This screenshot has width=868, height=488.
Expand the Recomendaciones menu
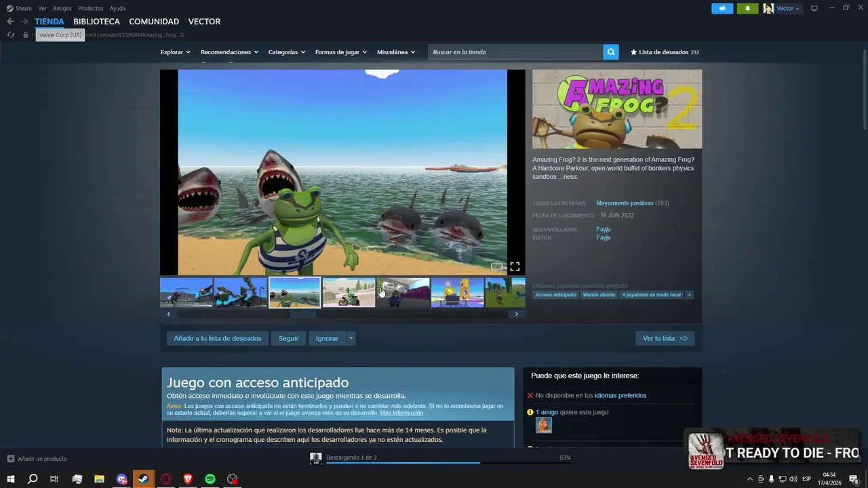click(x=229, y=52)
